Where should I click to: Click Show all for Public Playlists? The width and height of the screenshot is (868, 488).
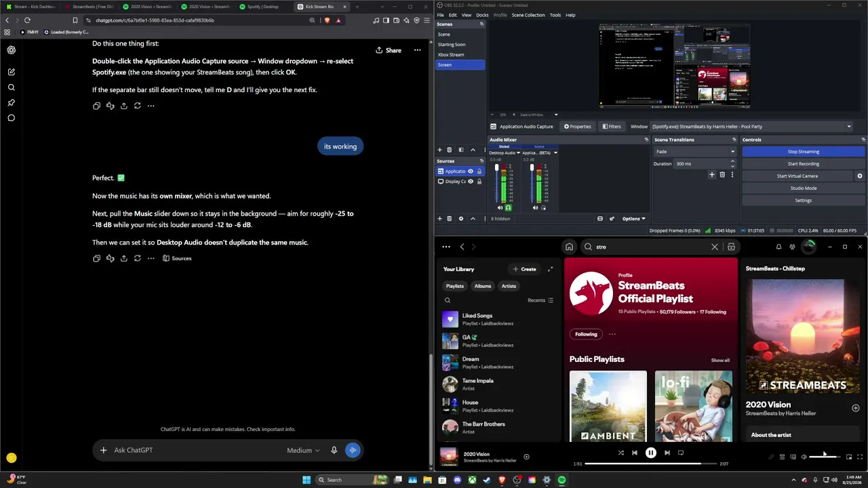[720, 361]
